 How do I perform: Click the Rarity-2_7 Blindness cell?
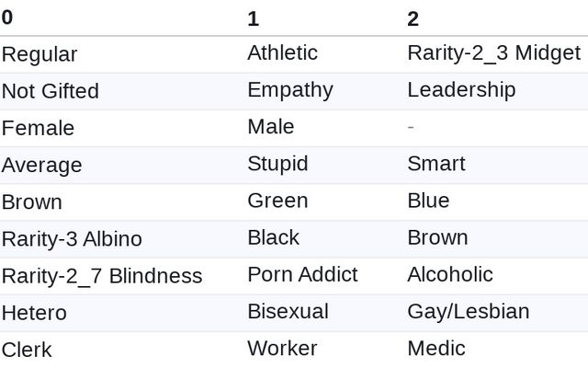[x=102, y=276]
